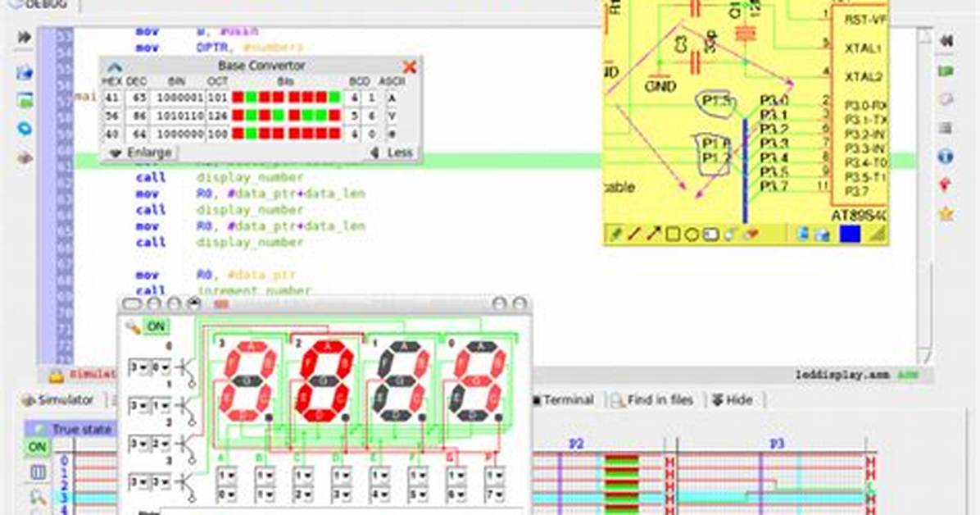Open the LED display configuration wrench icon

(133, 326)
